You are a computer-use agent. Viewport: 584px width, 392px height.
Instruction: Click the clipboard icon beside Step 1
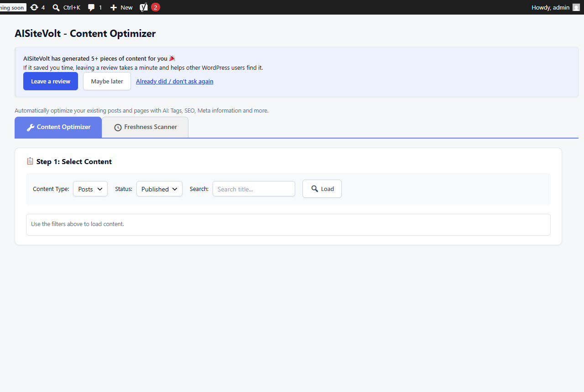pos(30,161)
